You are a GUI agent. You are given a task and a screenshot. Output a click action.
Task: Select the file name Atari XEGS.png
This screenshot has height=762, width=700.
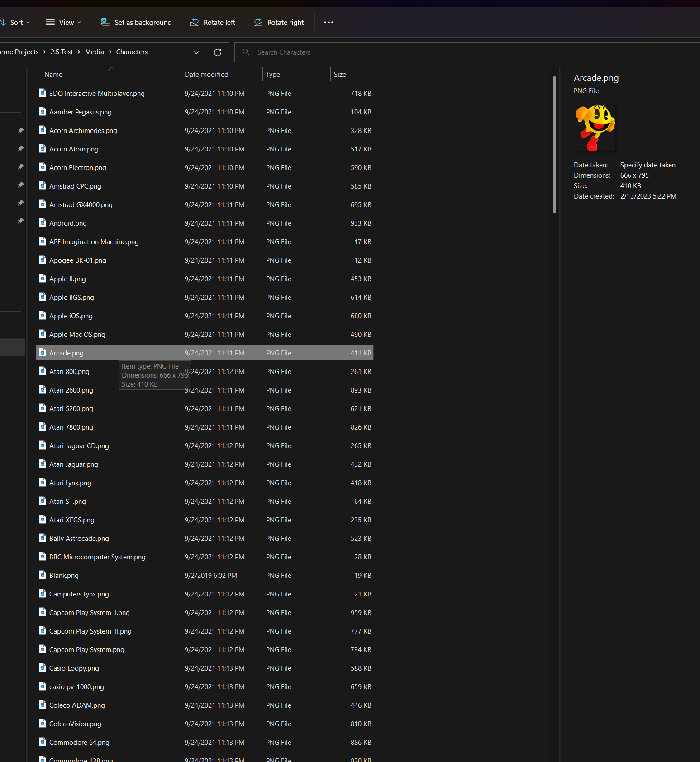(72, 520)
